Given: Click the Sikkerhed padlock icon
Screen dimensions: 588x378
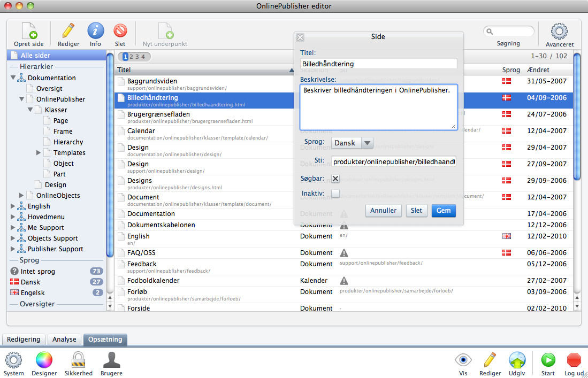Looking at the screenshot, I should 79,360.
